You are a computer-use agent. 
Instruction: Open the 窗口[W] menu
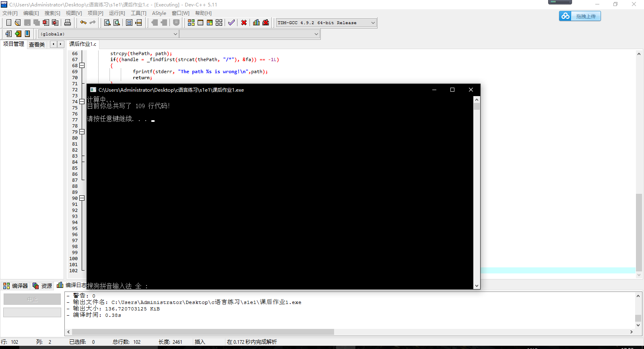pos(180,13)
